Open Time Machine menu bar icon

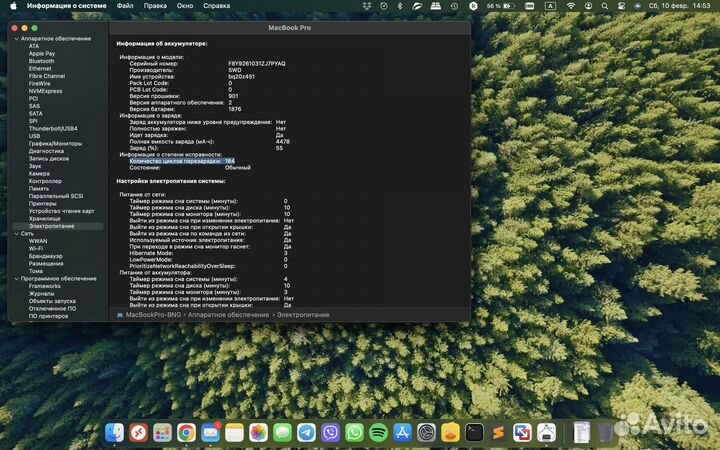click(454, 6)
